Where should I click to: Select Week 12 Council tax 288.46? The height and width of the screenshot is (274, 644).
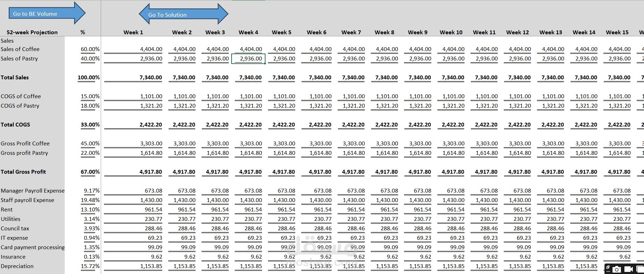(x=522, y=228)
